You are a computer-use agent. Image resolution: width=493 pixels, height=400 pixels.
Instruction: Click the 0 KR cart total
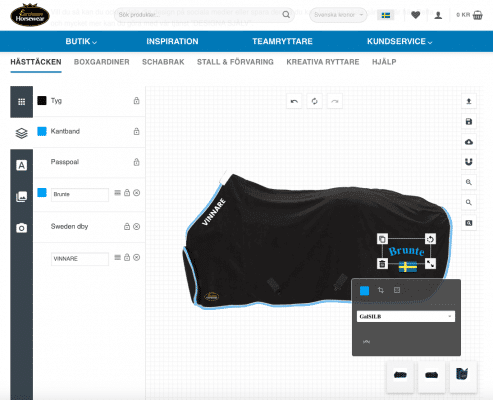pyautogui.click(x=463, y=15)
